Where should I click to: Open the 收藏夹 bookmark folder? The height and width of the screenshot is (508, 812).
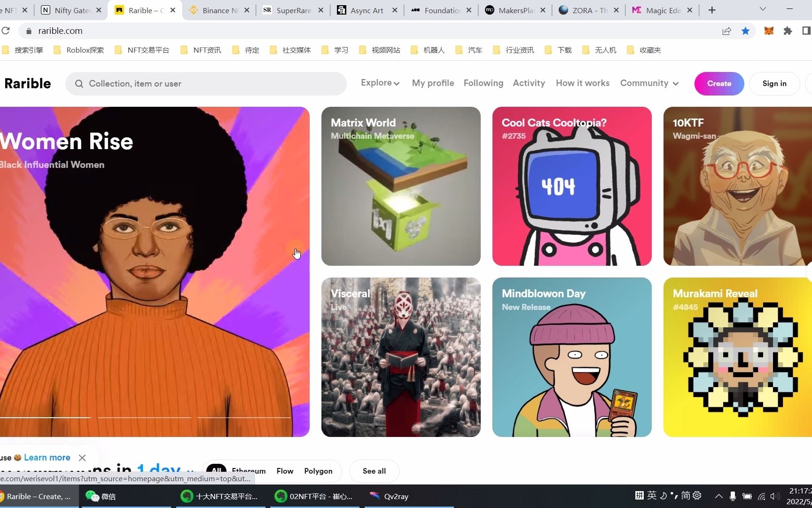pos(644,50)
